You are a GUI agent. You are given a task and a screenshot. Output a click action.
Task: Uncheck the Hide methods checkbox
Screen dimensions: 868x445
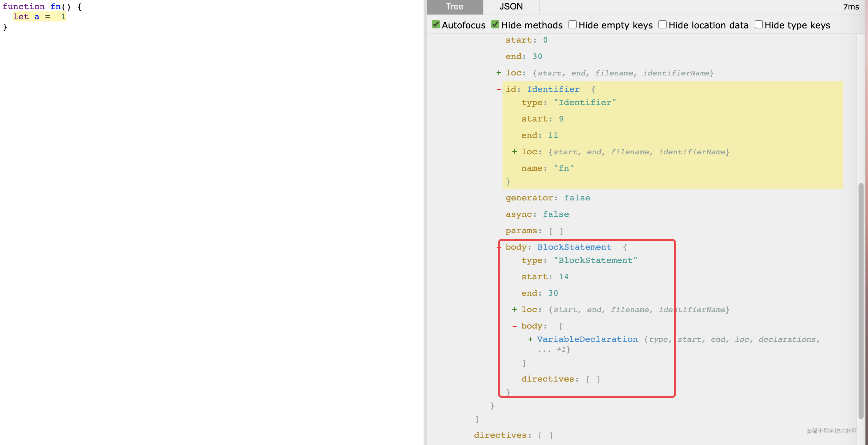(x=495, y=25)
